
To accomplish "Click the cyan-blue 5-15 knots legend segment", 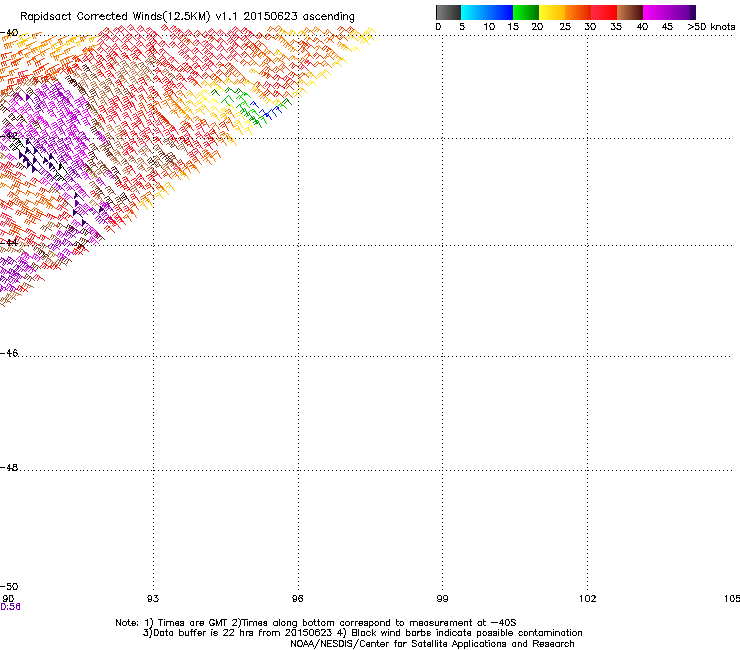I will (x=487, y=12).
